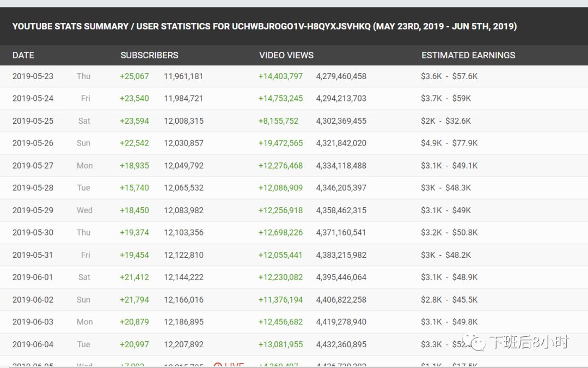Select the Sun weekday label for 2019-05-26
588x368 pixels.
pos(84,143)
